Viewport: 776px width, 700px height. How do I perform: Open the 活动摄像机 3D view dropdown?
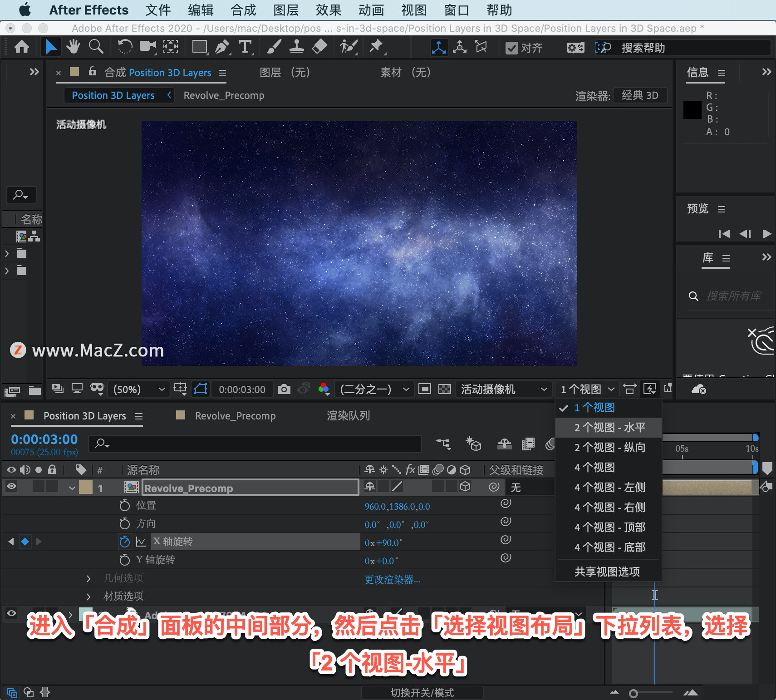click(x=504, y=389)
